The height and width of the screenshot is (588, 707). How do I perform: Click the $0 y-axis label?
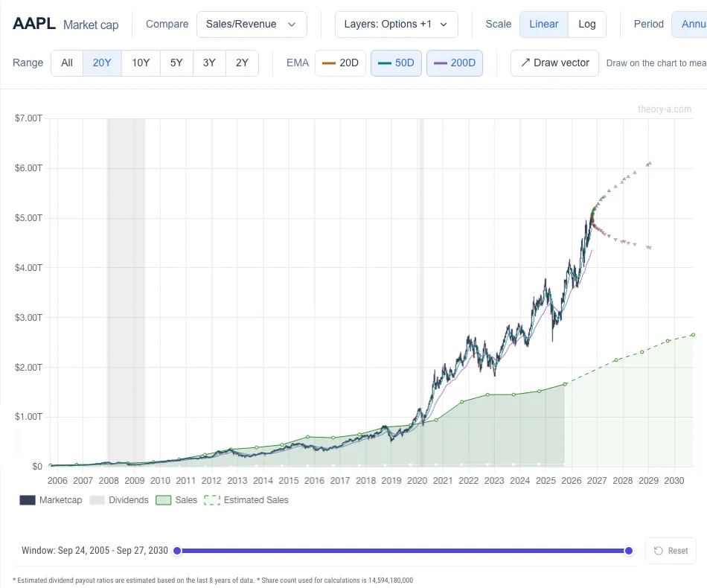pyautogui.click(x=37, y=466)
